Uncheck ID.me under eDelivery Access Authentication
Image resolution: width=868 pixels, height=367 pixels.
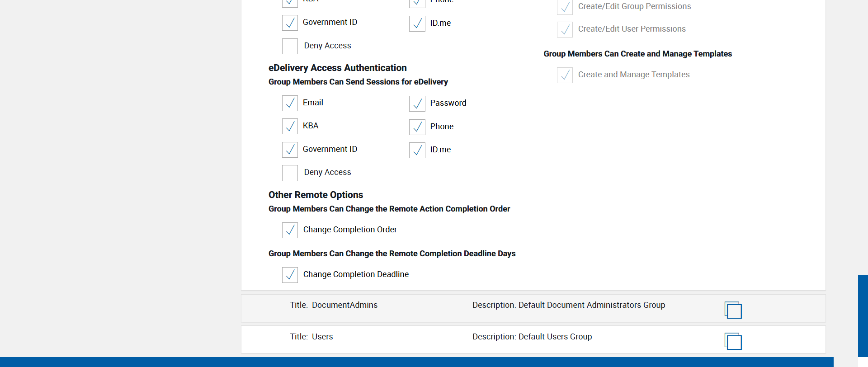pyautogui.click(x=417, y=150)
